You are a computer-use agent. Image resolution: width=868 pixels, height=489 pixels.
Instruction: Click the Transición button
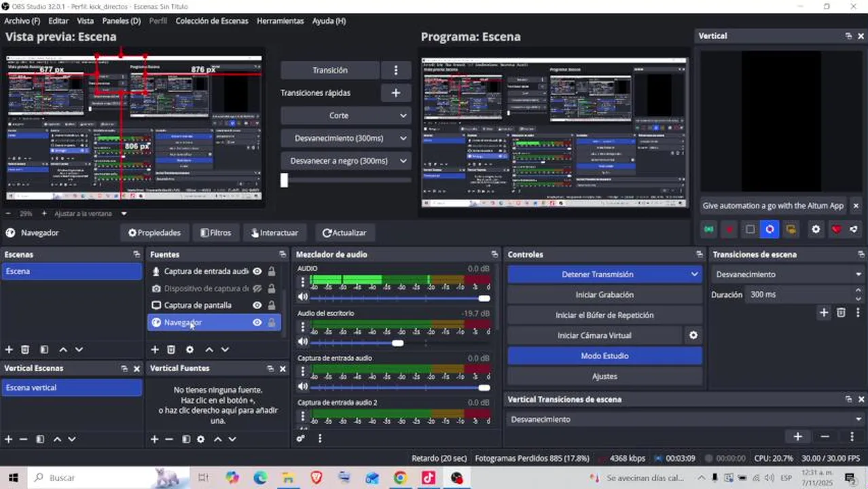(330, 70)
